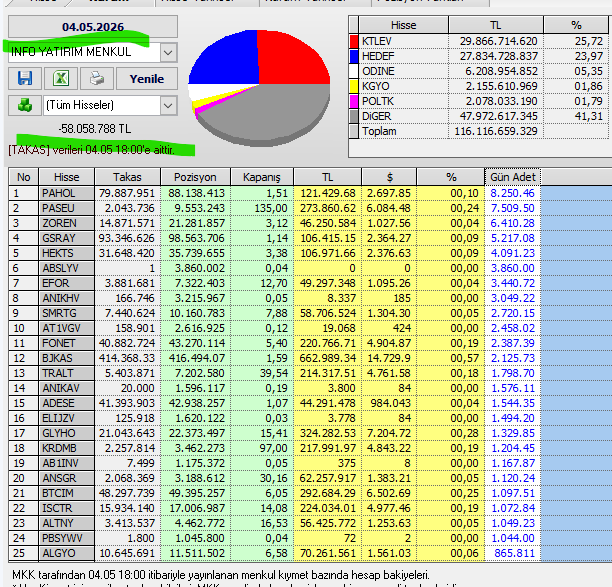Viewport: 612px width, 587px height.
Task: Click the Hisse header in legend table
Action: [x=404, y=25]
